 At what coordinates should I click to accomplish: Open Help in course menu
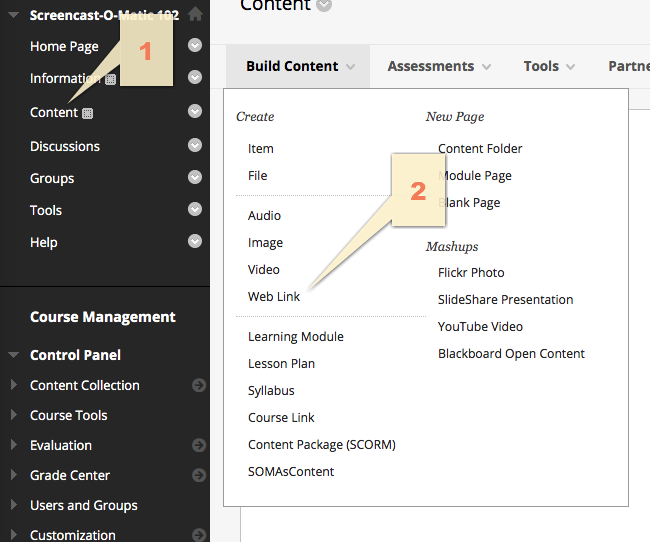[x=44, y=242]
